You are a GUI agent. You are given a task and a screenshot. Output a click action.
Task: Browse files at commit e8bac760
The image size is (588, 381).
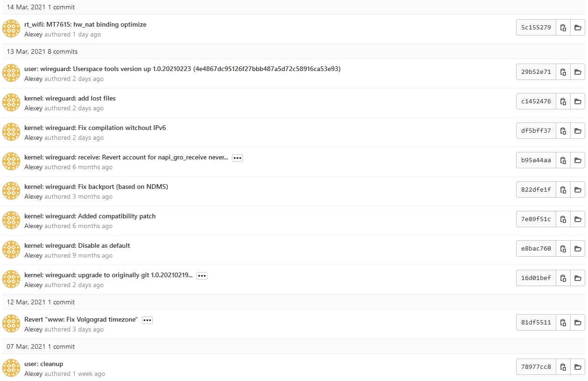point(578,249)
